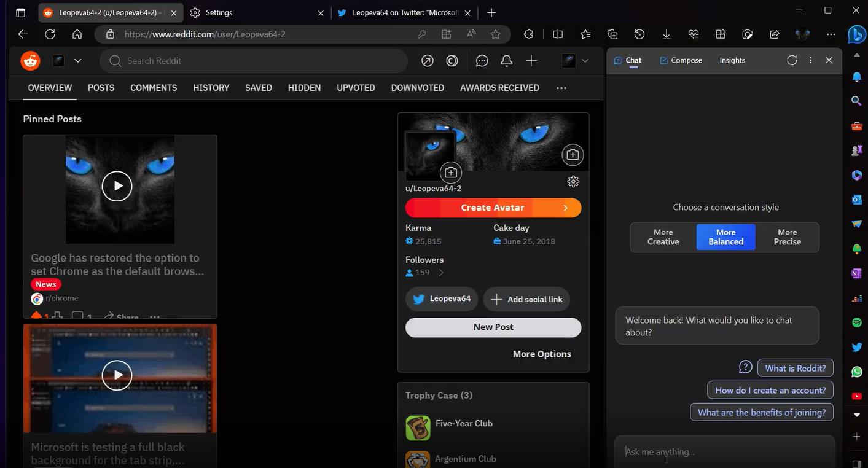The image size is (868, 468).
Task: Activate Read aloud icon in address bar
Action: click(x=471, y=34)
